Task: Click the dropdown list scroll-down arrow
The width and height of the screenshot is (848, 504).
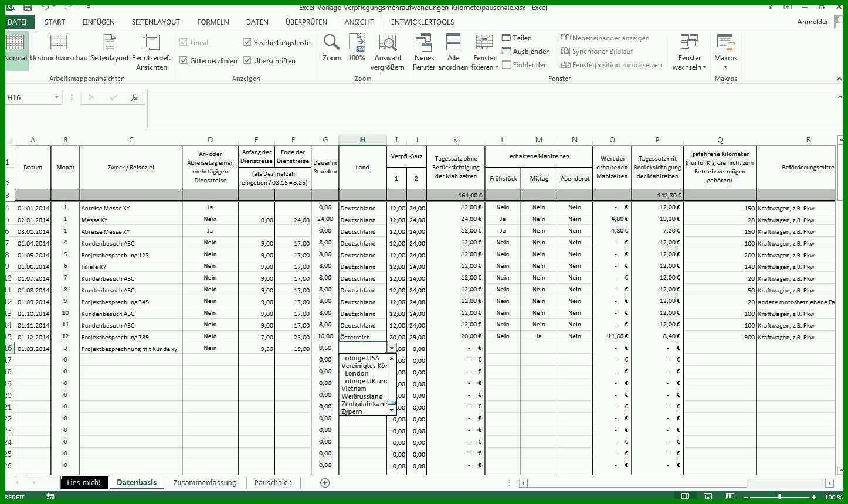Action: 392,411
